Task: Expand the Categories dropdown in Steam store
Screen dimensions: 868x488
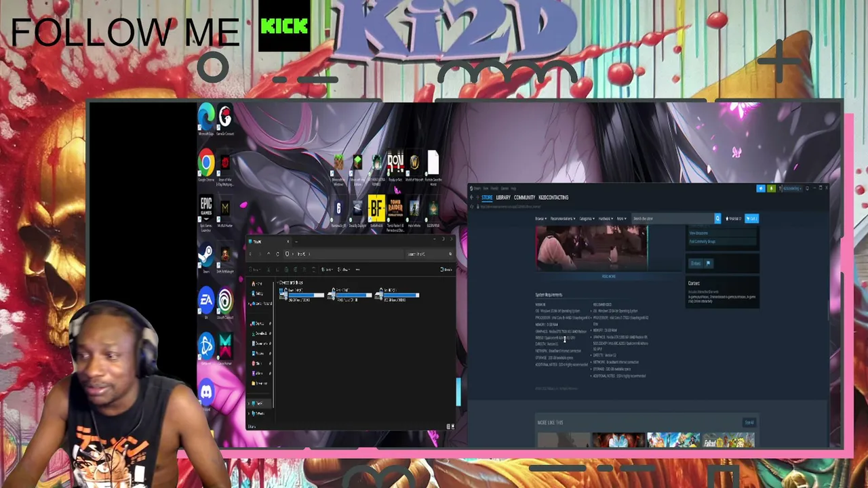Action: point(587,218)
